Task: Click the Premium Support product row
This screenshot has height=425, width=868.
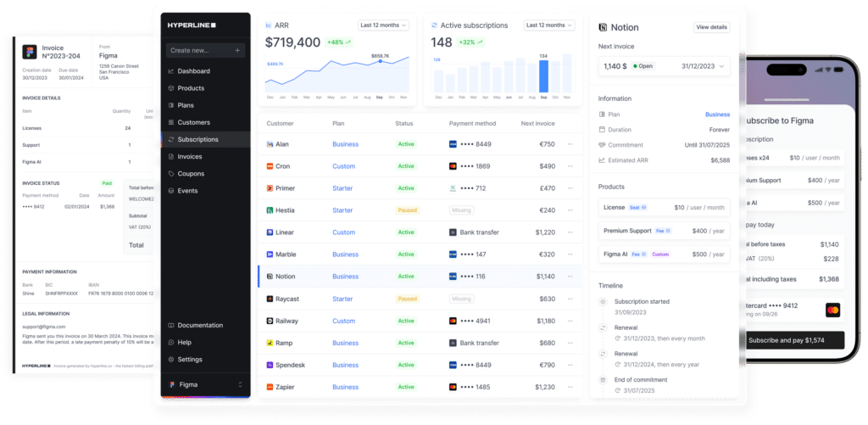Action: [x=664, y=231]
